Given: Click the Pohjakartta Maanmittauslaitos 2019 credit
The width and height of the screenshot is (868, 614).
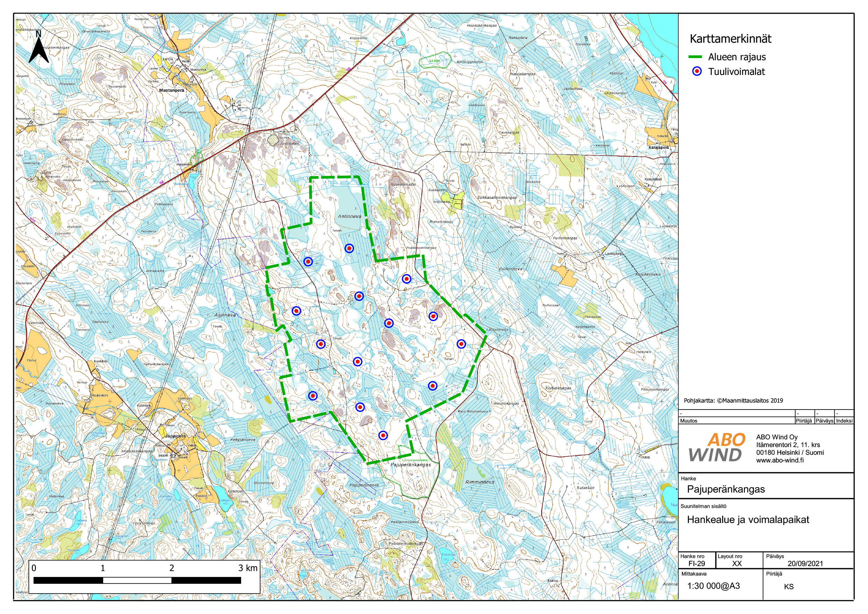Looking at the screenshot, I should click(x=733, y=400).
